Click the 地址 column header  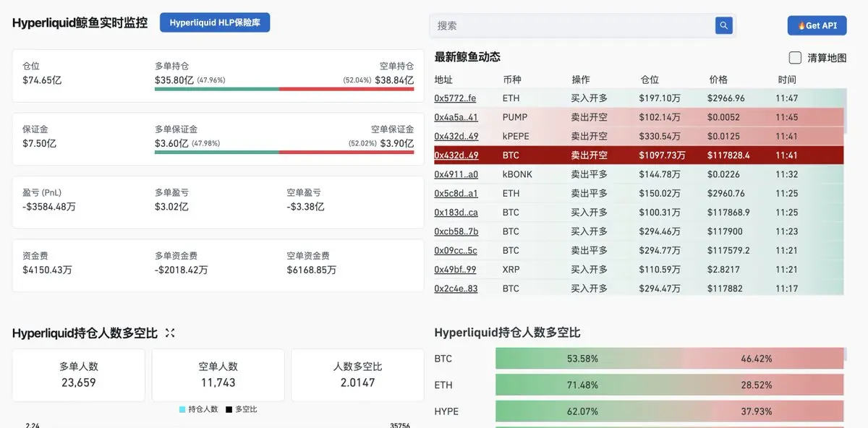click(x=443, y=80)
